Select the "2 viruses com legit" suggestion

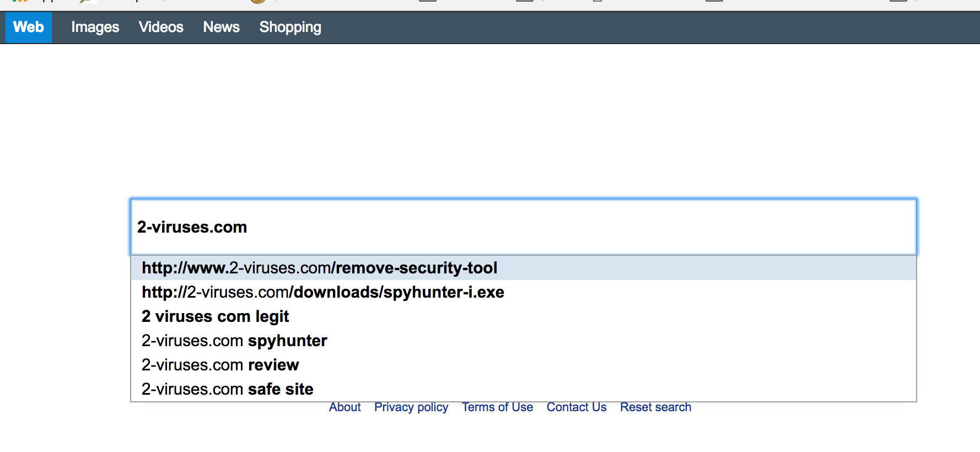(x=216, y=316)
